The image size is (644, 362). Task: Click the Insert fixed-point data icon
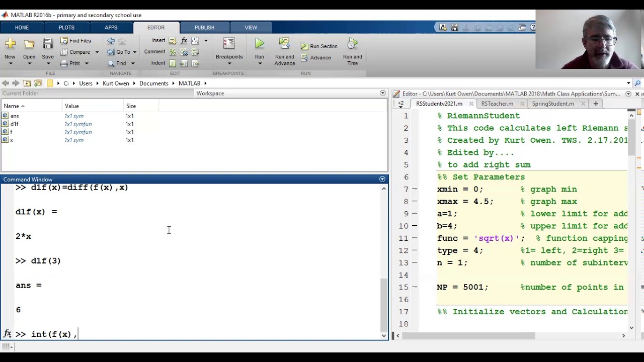[x=195, y=41]
